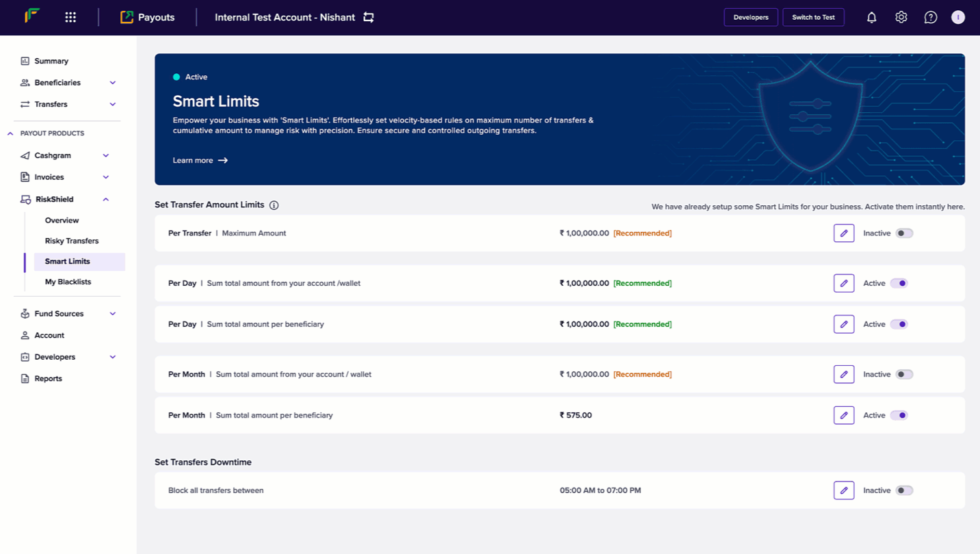Image resolution: width=980 pixels, height=554 pixels.
Task: Edit Per Day account/wallet limit
Action: pyautogui.click(x=844, y=283)
